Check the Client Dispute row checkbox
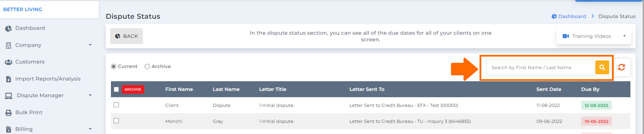 pyautogui.click(x=116, y=105)
